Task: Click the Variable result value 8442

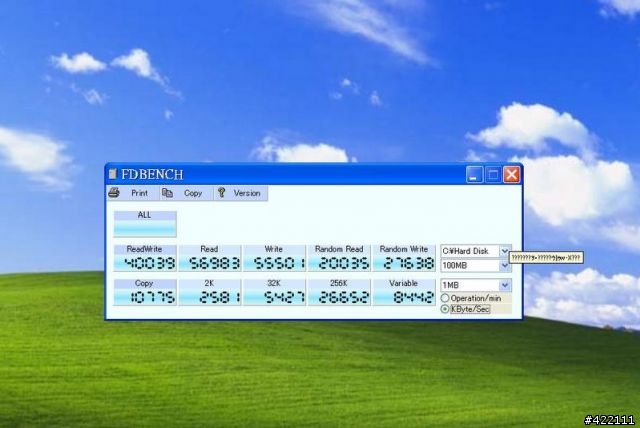Action: (x=414, y=298)
